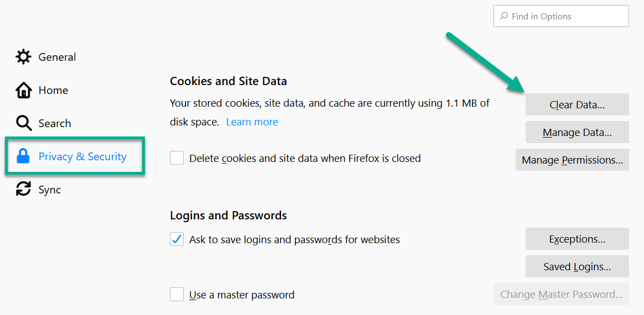Click the General gear icon

tap(23, 57)
